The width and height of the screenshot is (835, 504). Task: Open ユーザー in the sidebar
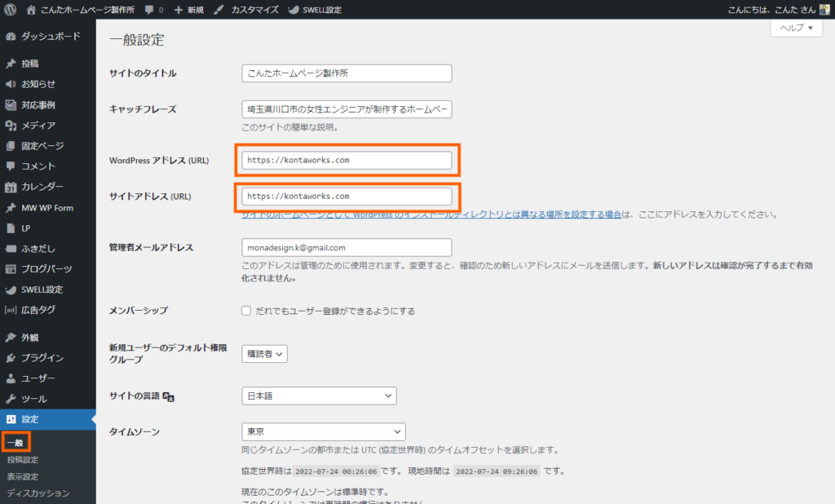pyautogui.click(x=38, y=378)
